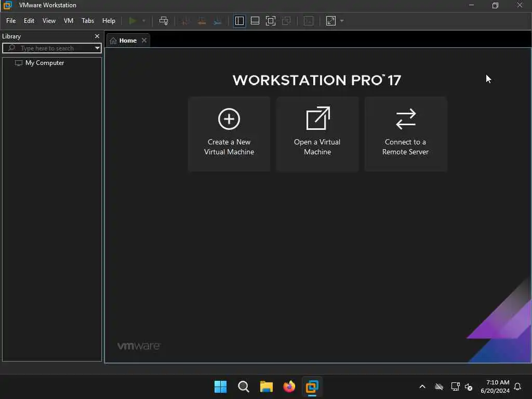Expand the power options dropdown arrow
The height and width of the screenshot is (399, 532).
point(144,21)
